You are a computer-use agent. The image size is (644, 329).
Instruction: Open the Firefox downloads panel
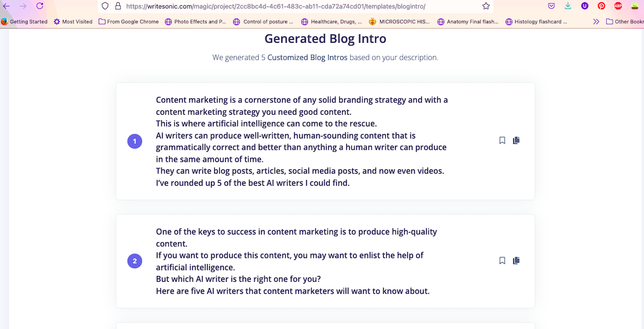568,6
